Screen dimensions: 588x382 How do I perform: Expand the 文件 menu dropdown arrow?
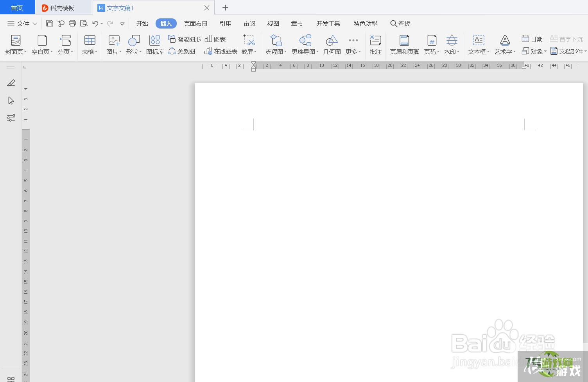point(35,23)
